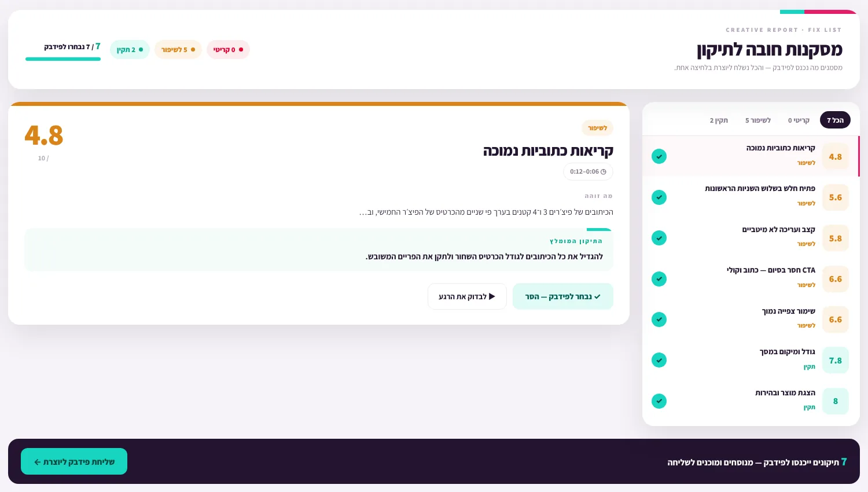Toggle the checkmark for CTA חסר בסיום
This screenshot has width=868, height=492.
pyautogui.click(x=659, y=279)
